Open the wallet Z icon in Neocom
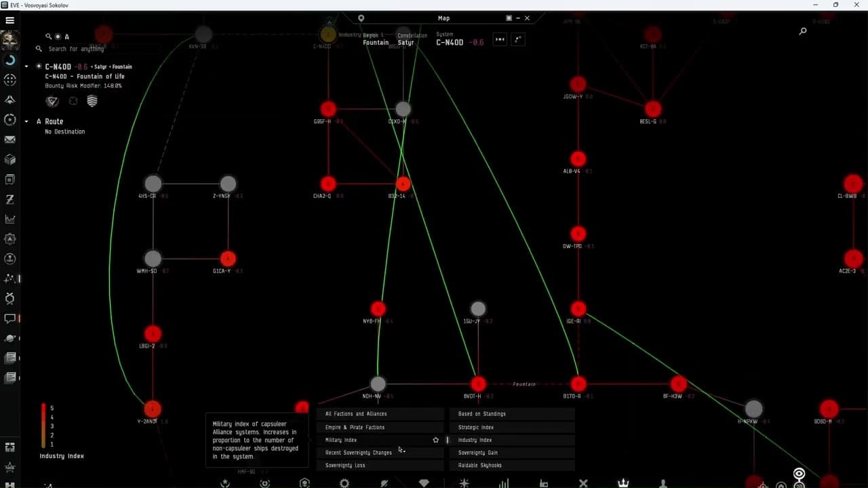 click(x=9, y=199)
